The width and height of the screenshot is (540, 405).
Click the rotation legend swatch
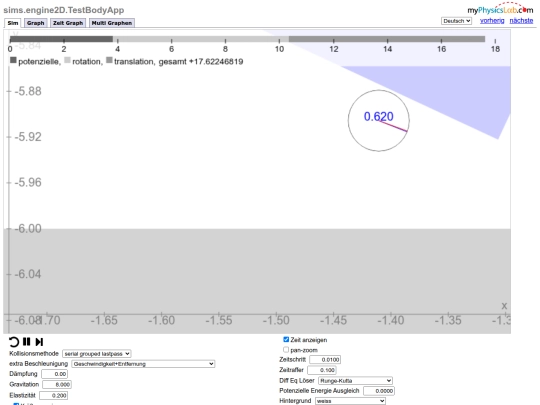click(x=68, y=60)
